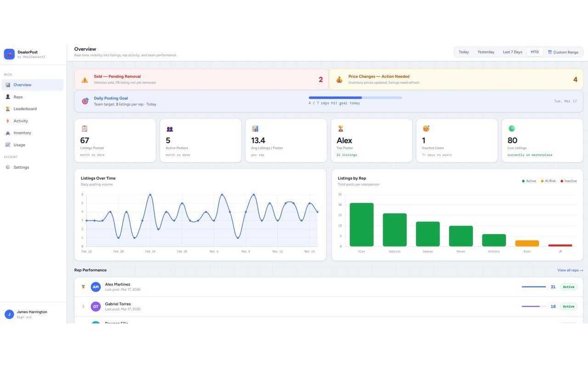
Task: Click the J user avatar
Action: pos(9,314)
